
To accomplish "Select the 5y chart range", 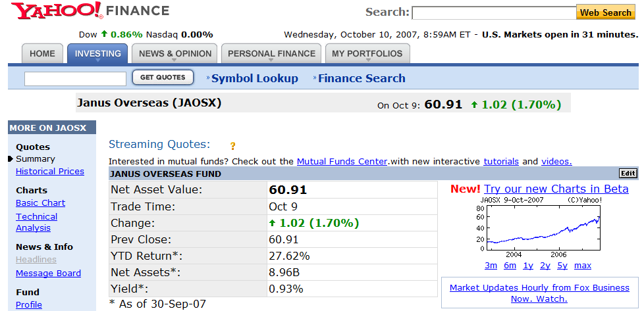I will tap(562, 266).
